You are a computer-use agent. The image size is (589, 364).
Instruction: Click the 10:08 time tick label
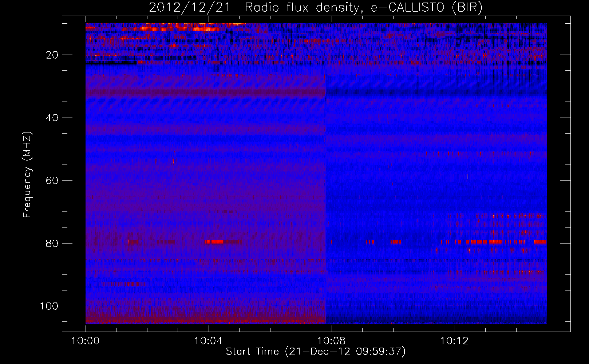point(332,341)
